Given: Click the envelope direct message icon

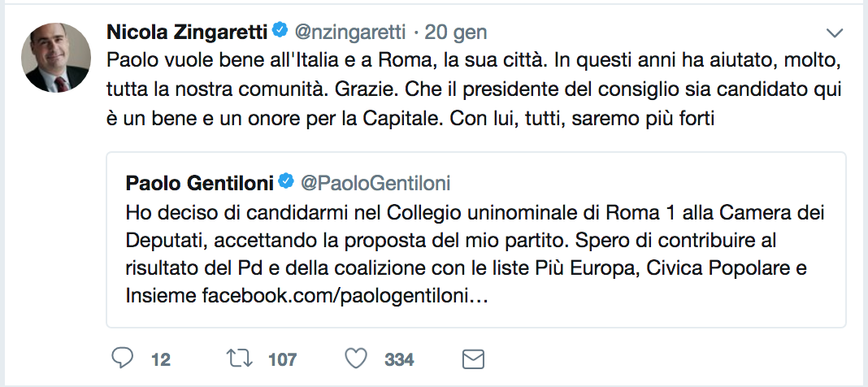Looking at the screenshot, I should point(473,359).
